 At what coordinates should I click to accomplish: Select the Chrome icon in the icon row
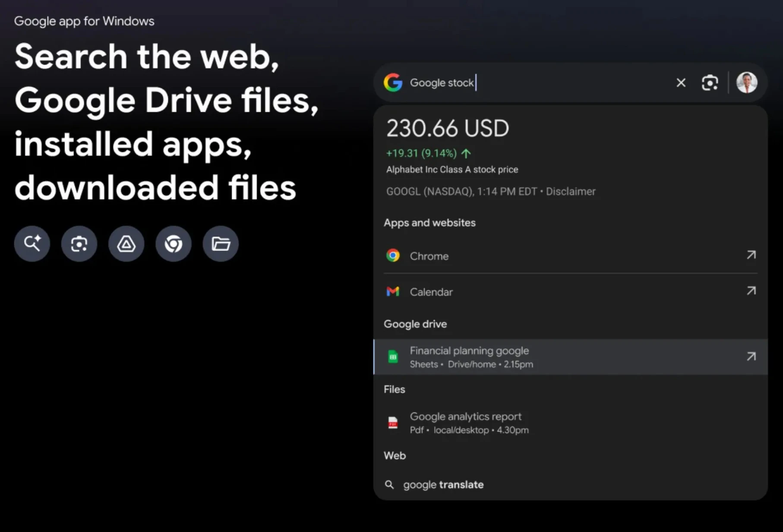pos(173,243)
